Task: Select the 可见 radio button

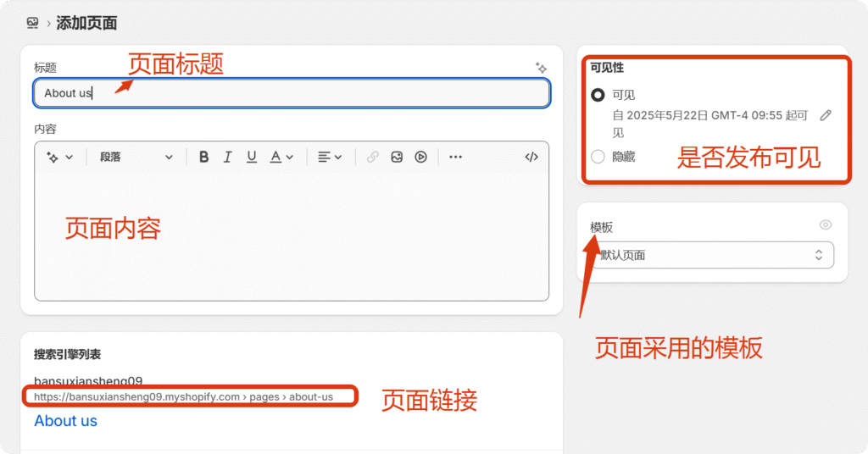Action: click(x=598, y=95)
